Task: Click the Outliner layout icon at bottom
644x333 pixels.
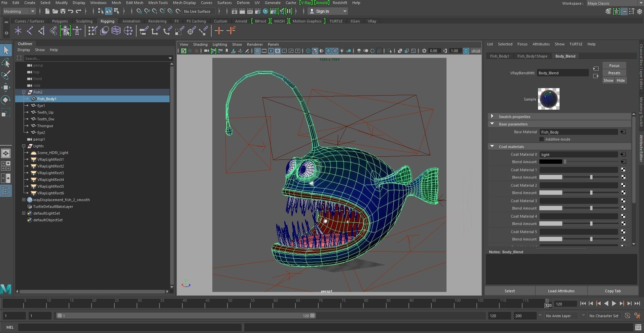Action: [x=6, y=191]
